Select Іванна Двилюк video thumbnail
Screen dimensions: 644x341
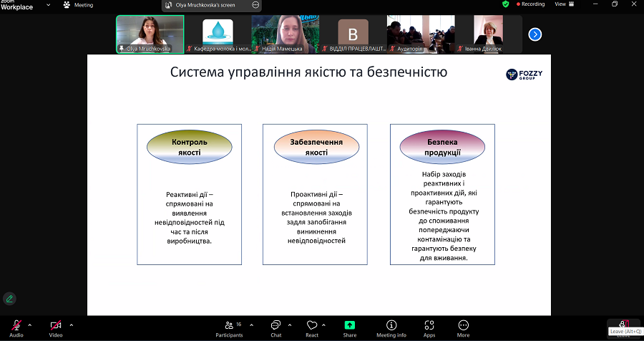pos(488,34)
